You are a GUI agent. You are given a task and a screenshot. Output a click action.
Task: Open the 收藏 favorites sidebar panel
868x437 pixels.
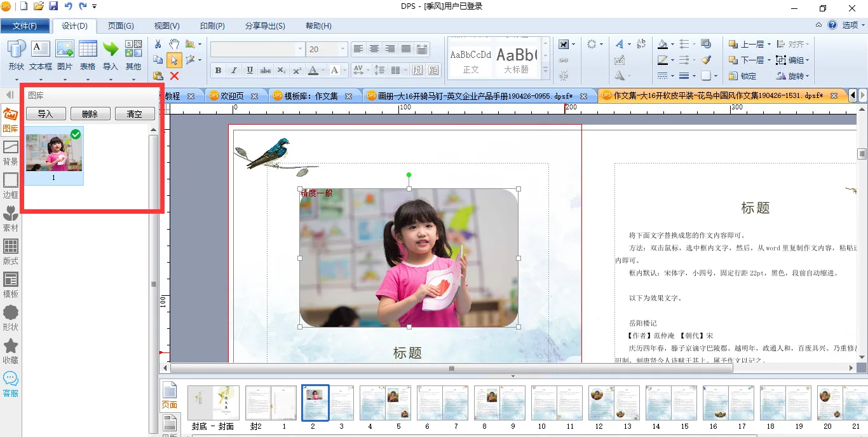[x=11, y=350]
